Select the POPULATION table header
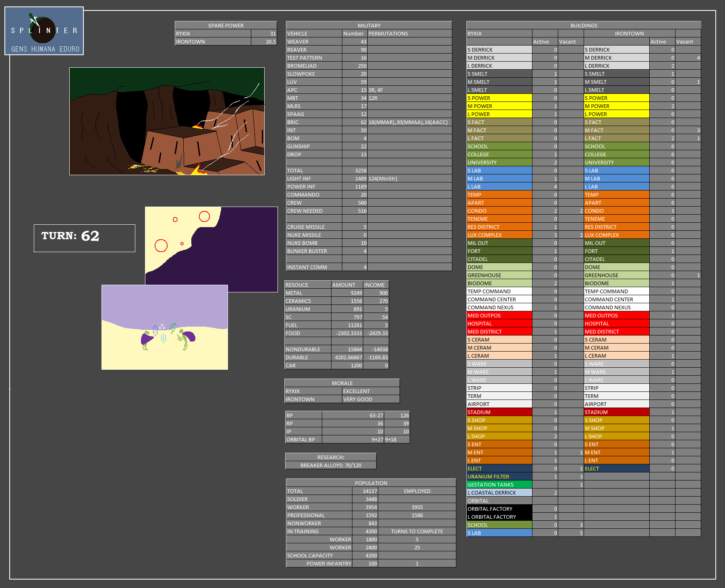 [371, 483]
